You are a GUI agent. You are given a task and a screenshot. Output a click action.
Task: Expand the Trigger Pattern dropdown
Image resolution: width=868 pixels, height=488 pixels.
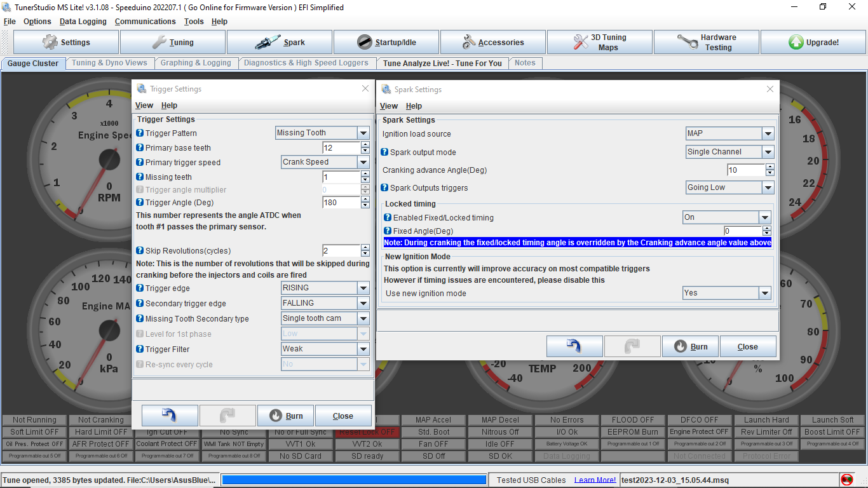pyautogui.click(x=363, y=133)
